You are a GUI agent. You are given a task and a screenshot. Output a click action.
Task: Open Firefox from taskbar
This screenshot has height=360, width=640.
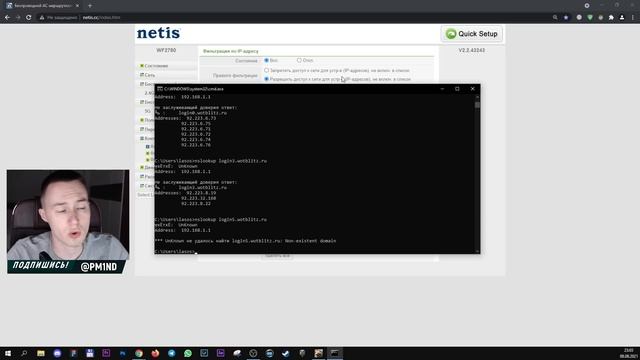pyautogui.click(x=155, y=353)
